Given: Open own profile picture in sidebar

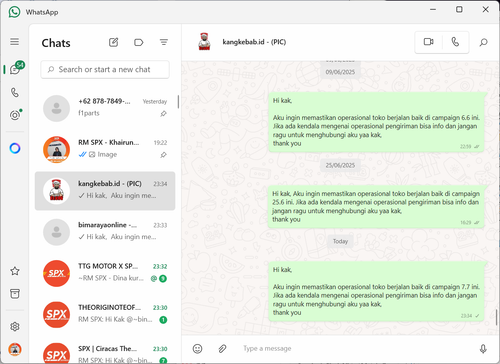Looking at the screenshot, I should (x=15, y=349).
